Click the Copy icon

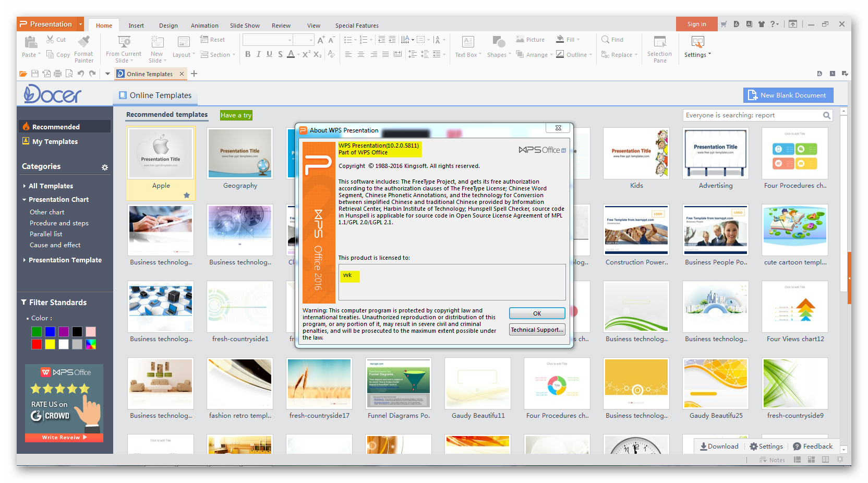pos(50,54)
